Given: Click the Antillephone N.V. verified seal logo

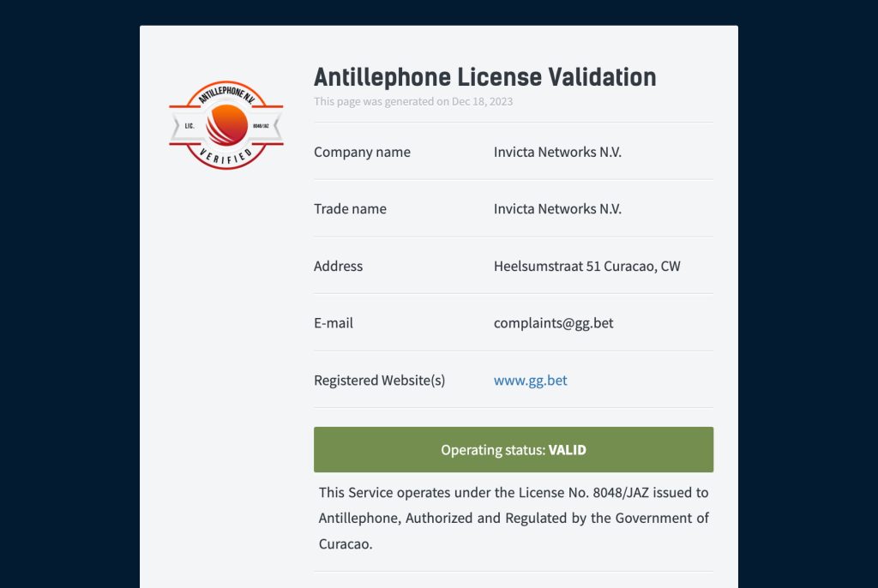Looking at the screenshot, I should (x=226, y=125).
